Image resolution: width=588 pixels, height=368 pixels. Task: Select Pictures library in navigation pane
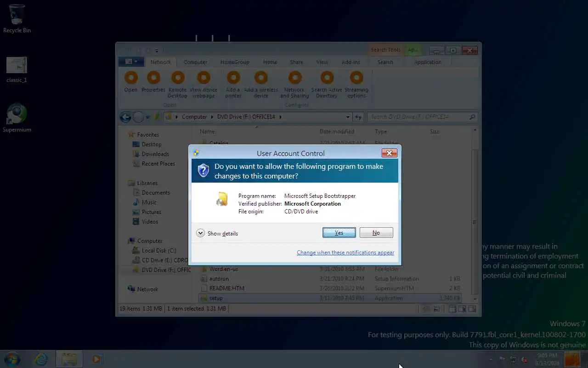152,212
